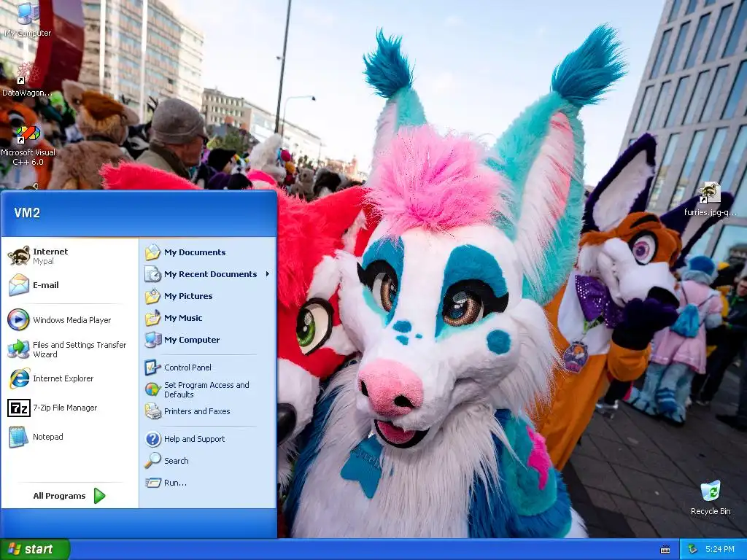
Task: Click the Start button on taskbar
Action: [35, 549]
